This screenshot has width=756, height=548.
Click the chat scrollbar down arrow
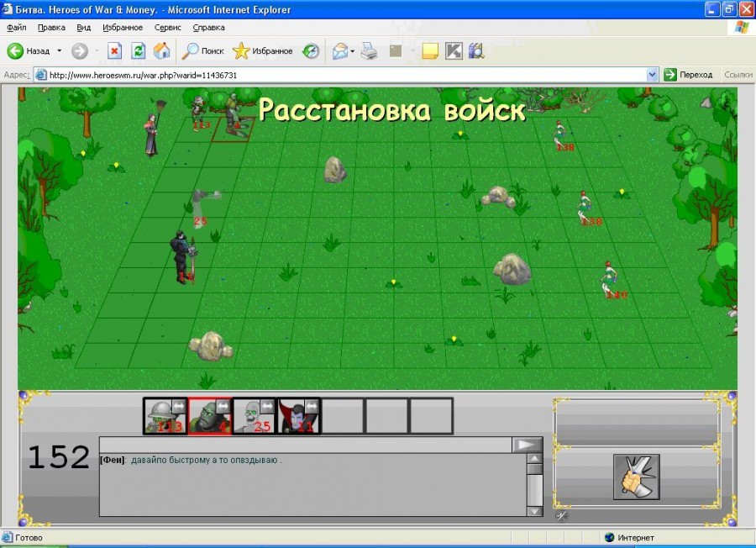pyautogui.click(x=535, y=511)
